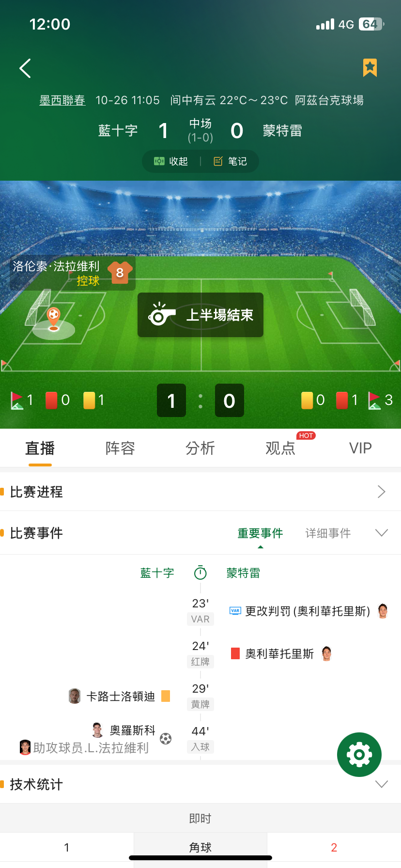This screenshot has height=868, width=401.
Task: Switch to 详细事件 filter
Action: [x=328, y=533]
